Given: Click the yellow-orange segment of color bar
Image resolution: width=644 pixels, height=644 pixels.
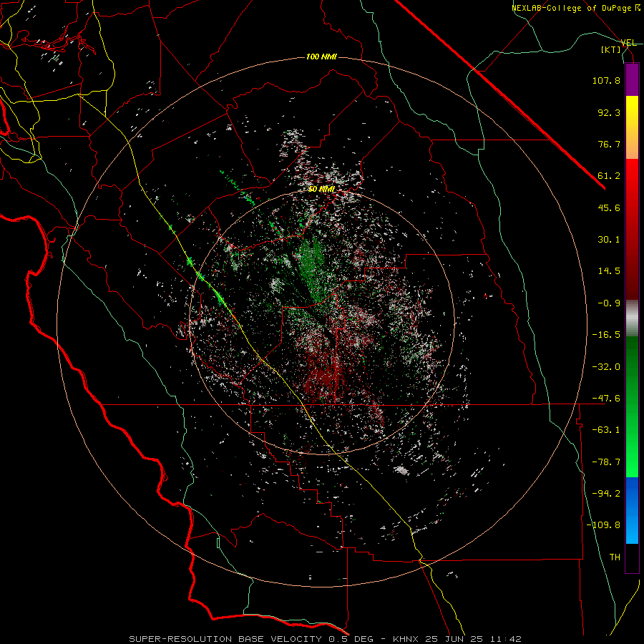Looking at the screenshot, I should (x=632, y=127).
